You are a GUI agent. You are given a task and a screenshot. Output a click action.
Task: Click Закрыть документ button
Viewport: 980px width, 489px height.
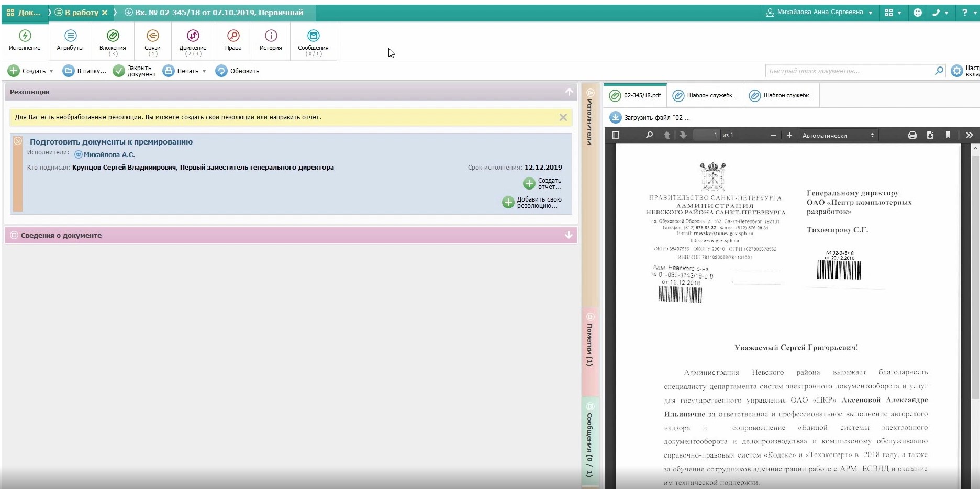coord(135,71)
